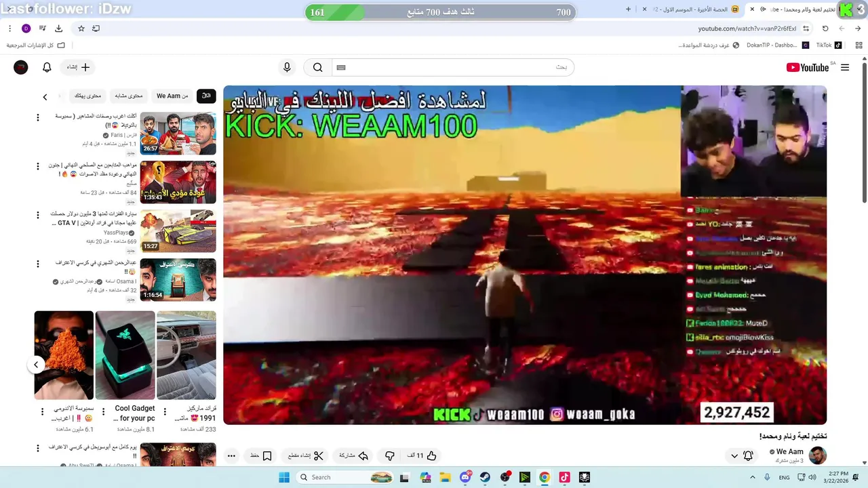Select the محتوى يهمّك filter chip
This screenshot has height=488, width=868.
click(88, 96)
